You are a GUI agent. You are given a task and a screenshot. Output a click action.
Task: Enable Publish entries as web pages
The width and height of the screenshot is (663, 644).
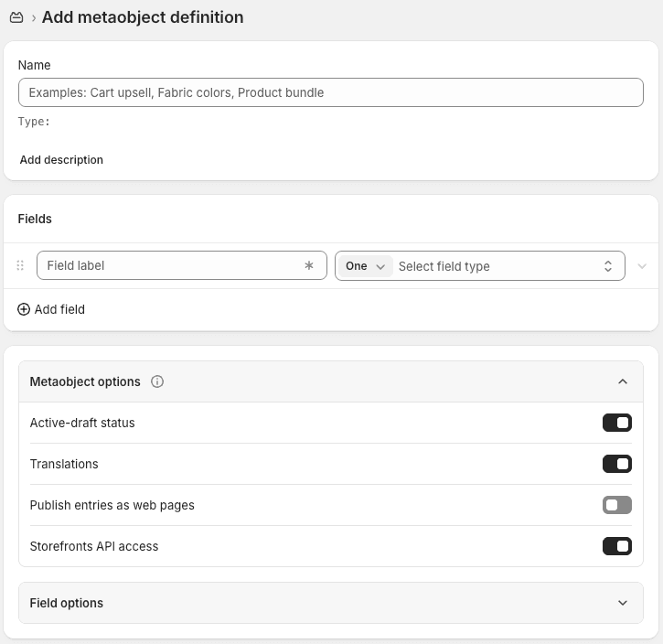pos(616,505)
